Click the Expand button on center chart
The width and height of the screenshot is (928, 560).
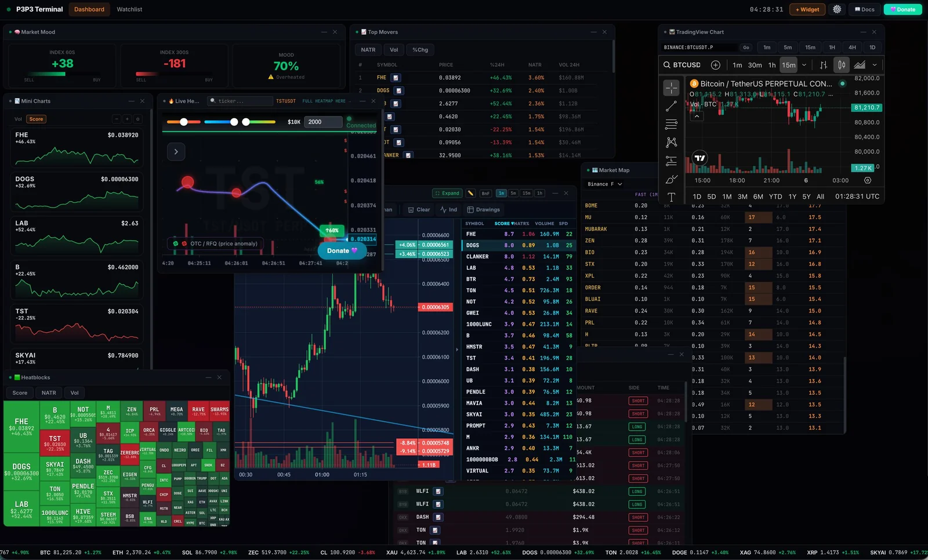pos(447,193)
